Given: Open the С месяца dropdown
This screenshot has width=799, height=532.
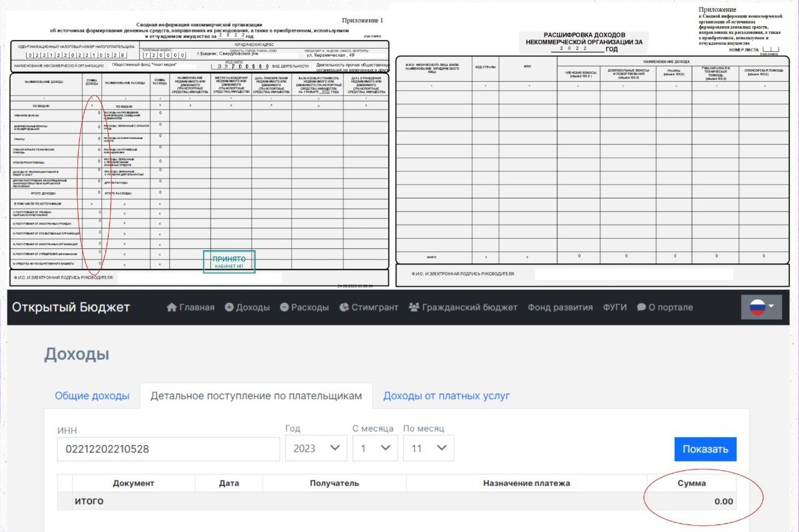Looking at the screenshot, I should pos(375,448).
